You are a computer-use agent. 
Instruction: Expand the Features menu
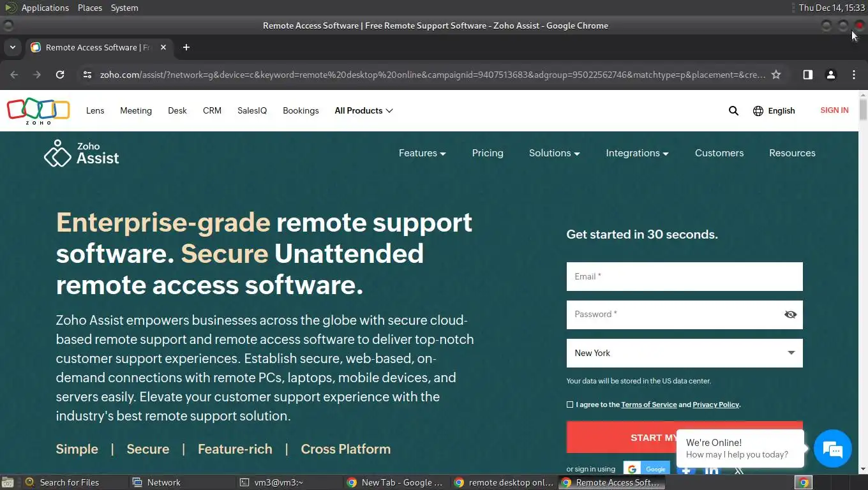[422, 153]
